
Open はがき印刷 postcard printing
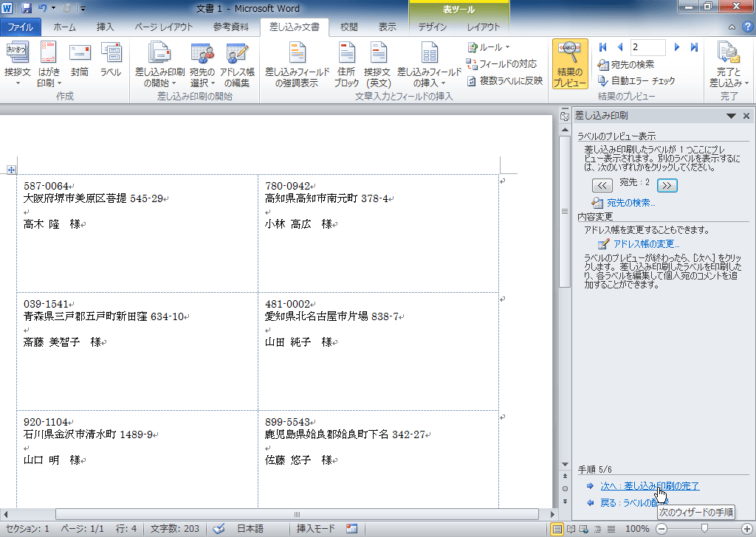click(x=49, y=64)
